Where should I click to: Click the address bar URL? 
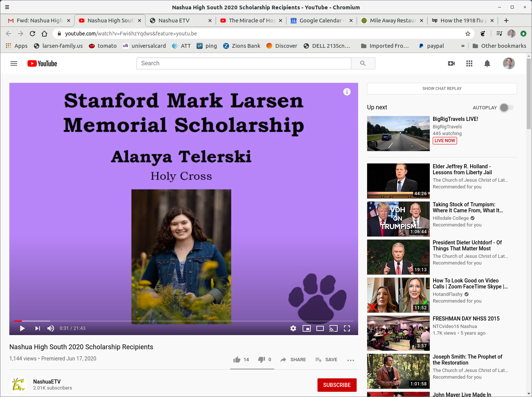(131, 34)
